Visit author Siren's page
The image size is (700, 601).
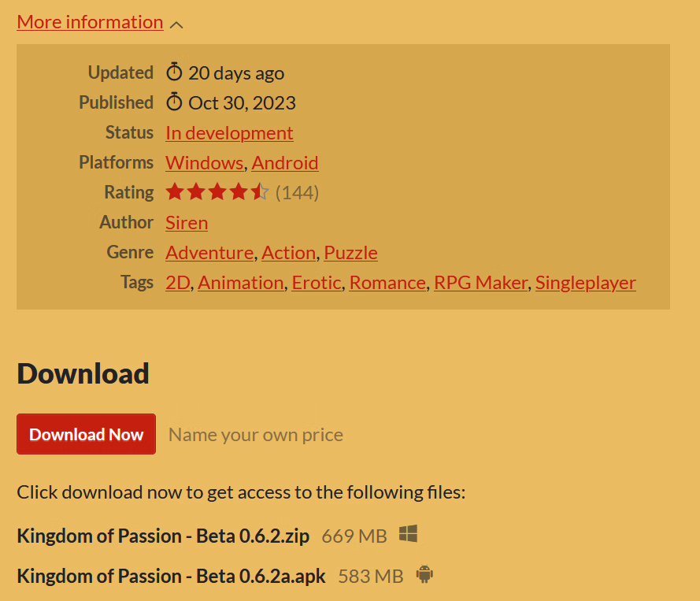click(187, 222)
